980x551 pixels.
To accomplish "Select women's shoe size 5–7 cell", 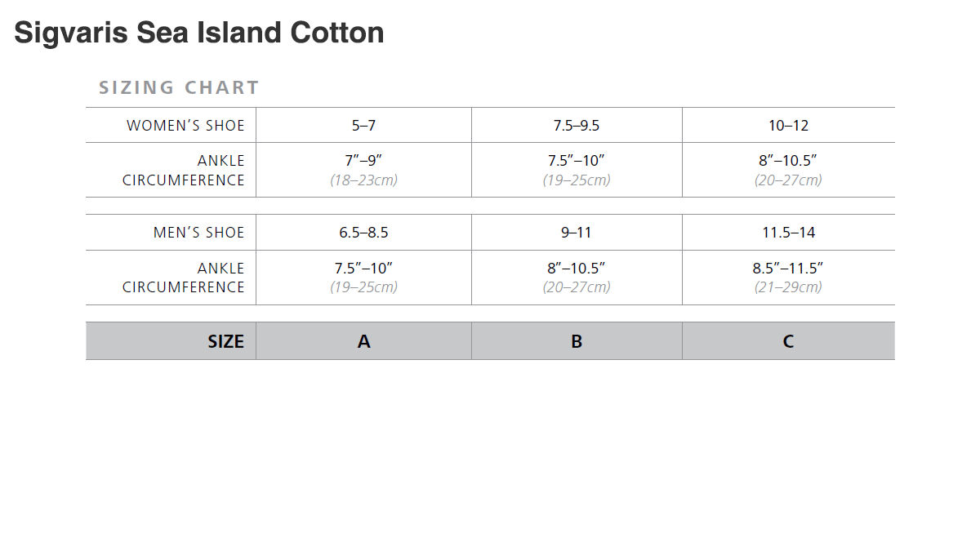I will click(363, 126).
